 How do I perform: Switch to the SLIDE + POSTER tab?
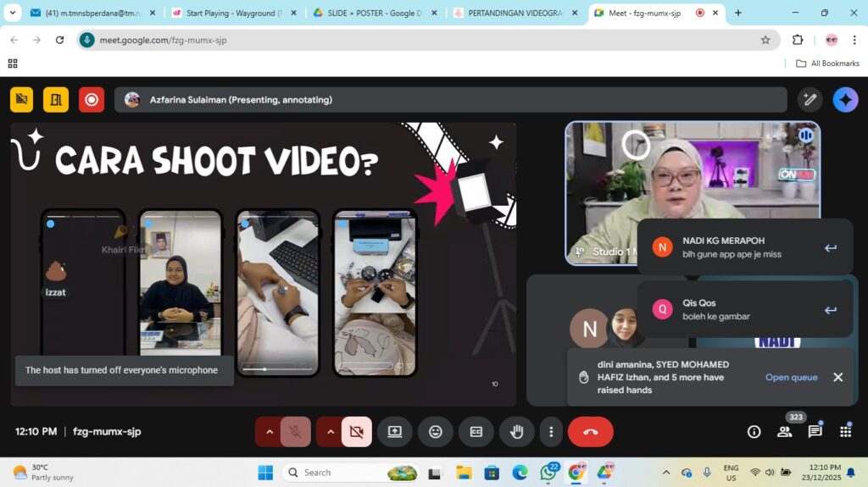point(373,13)
